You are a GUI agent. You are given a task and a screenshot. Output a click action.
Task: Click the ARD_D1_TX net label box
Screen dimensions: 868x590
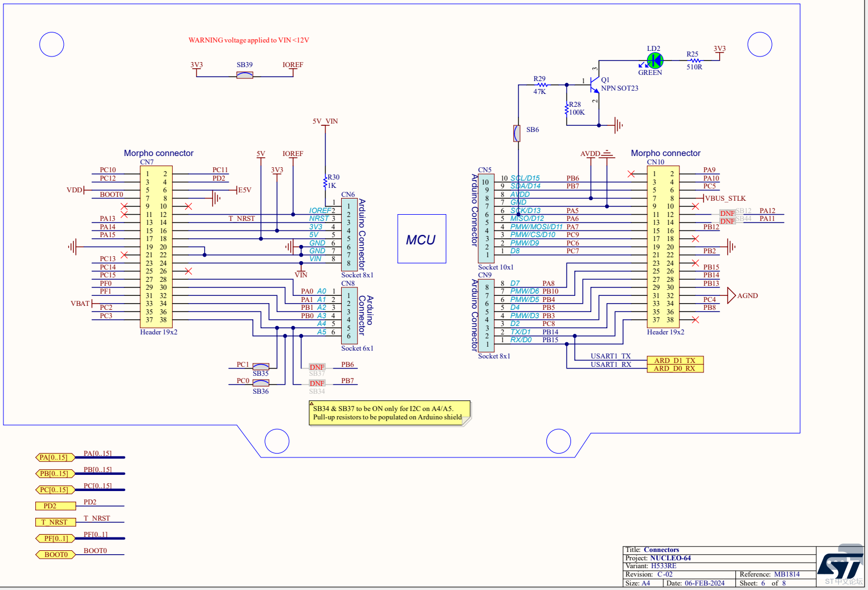(x=675, y=361)
